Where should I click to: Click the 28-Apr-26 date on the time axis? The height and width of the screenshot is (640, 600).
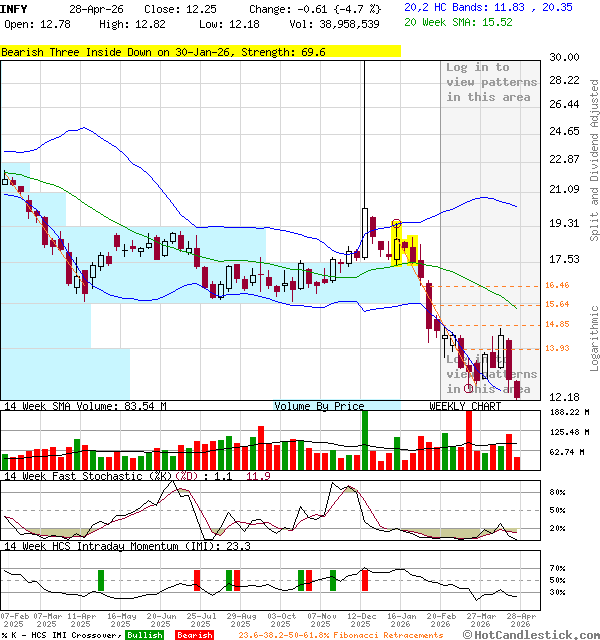[519, 619]
